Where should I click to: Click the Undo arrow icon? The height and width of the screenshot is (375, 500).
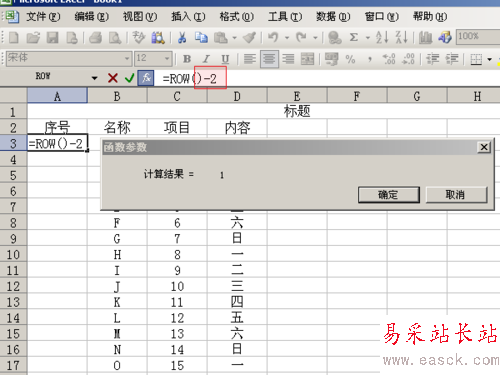click(x=273, y=37)
